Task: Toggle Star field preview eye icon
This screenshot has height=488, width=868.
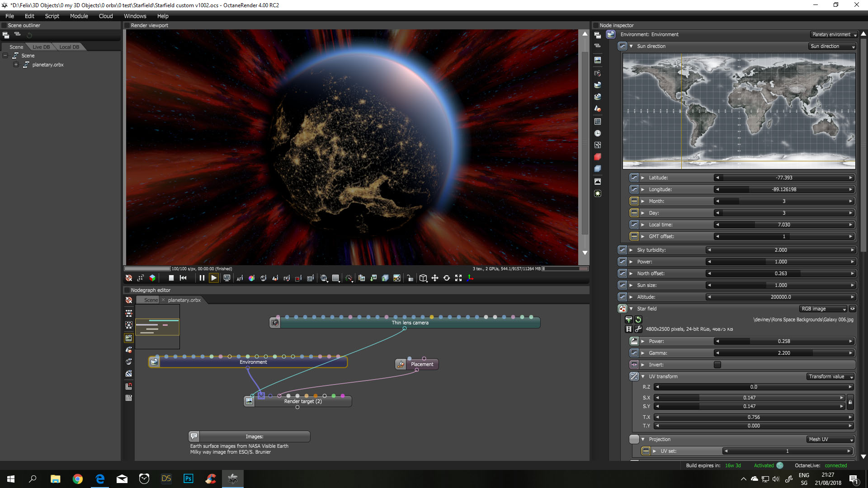Action: [852, 309]
